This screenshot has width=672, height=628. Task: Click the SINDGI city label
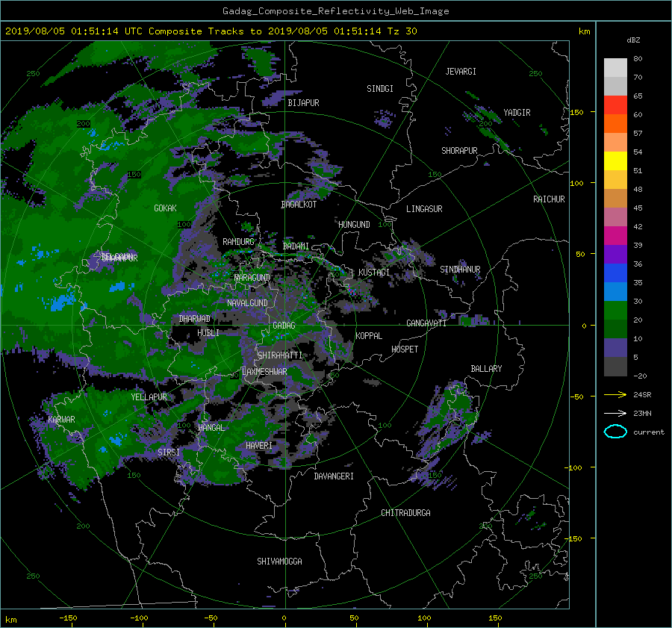[380, 89]
